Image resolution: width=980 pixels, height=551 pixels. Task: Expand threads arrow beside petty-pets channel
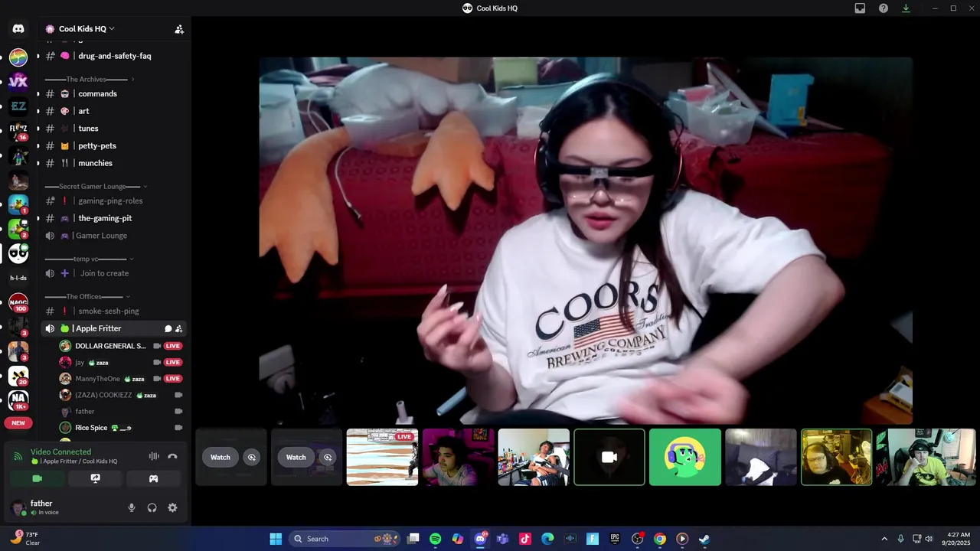click(x=38, y=145)
